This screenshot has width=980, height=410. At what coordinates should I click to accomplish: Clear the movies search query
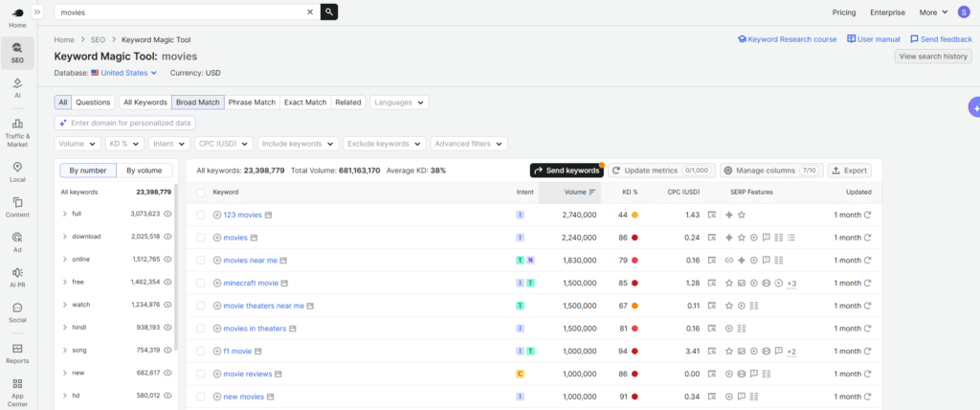pos(310,11)
